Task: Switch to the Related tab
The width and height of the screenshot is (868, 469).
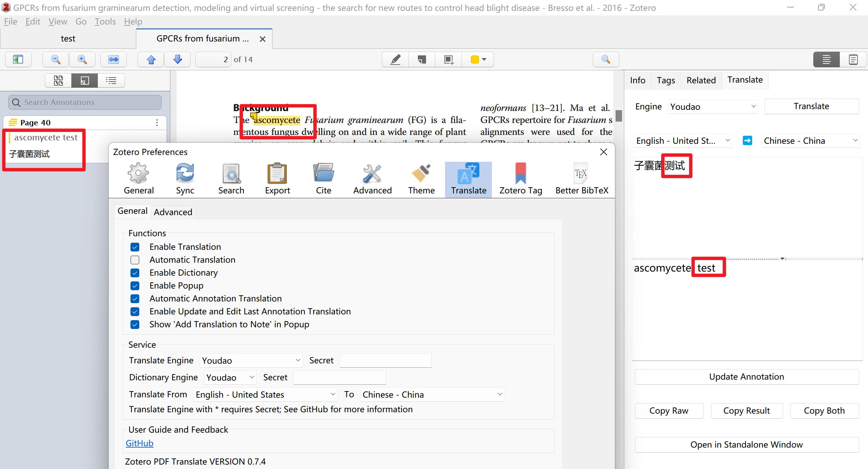Action: pos(701,80)
